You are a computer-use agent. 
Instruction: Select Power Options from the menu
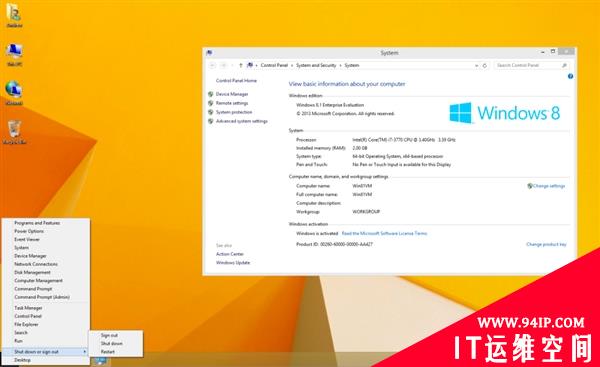[29, 232]
